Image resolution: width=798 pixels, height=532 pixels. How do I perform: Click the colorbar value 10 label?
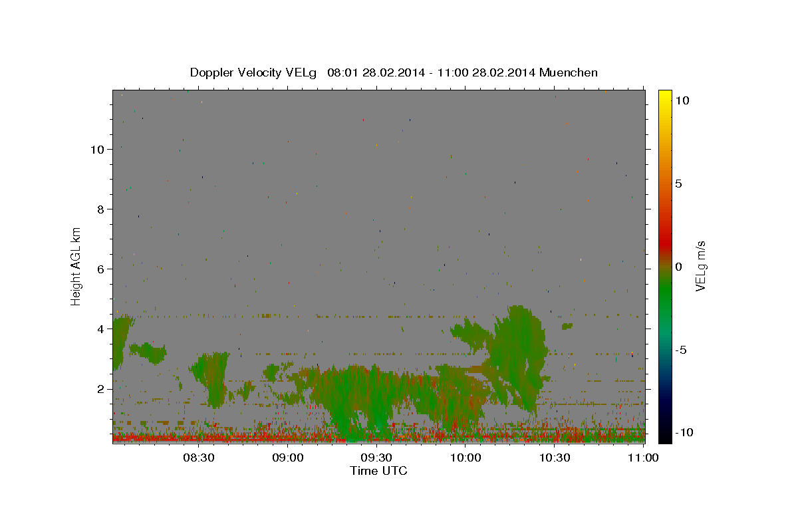pyautogui.click(x=682, y=100)
